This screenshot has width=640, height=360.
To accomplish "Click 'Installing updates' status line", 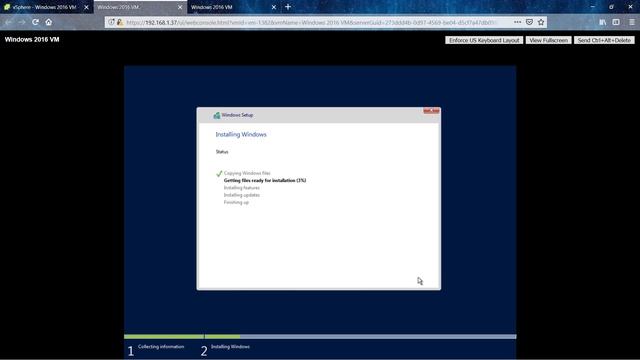I will point(242,195).
